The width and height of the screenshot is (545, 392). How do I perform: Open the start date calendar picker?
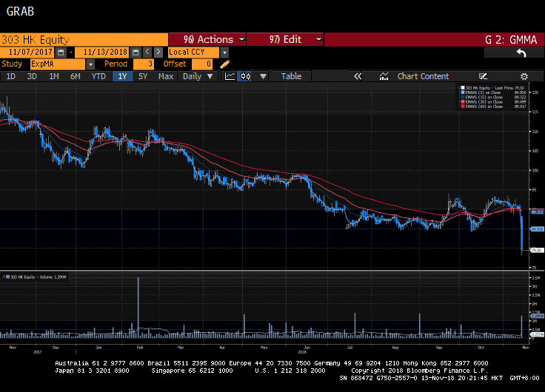[x=61, y=53]
